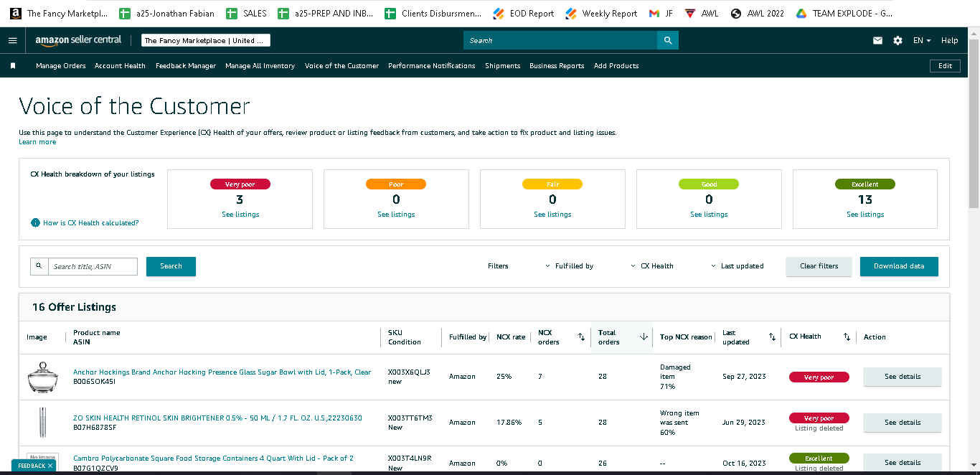Viewport: 980px width, 475px height.
Task: Expand the Last updated filter
Action: point(742,266)
